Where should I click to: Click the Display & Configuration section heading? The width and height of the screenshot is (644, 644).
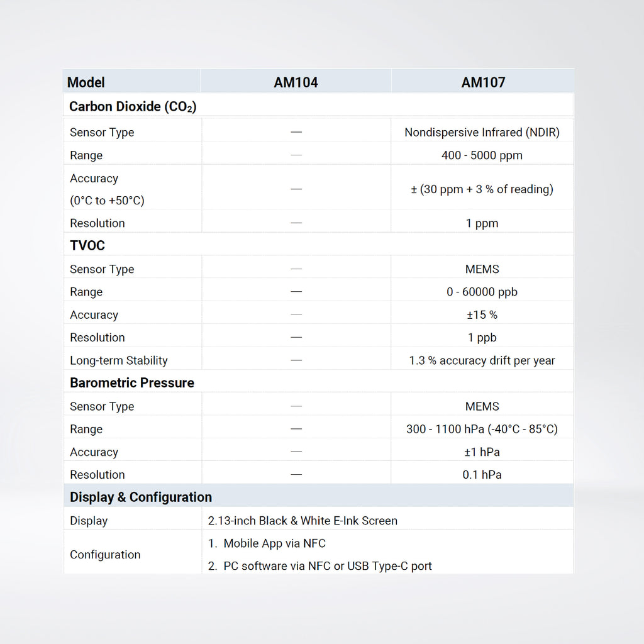pyautogui.click(x=141, y=497)
